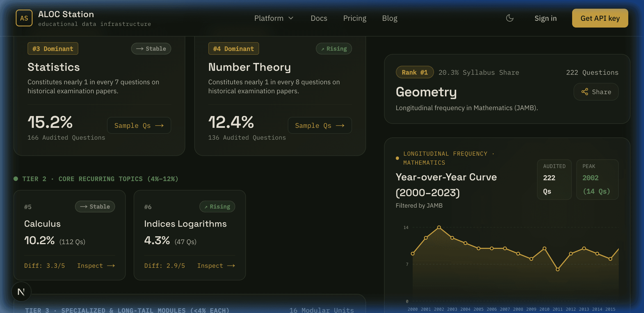Click the #4 Dominant tag

234,49
